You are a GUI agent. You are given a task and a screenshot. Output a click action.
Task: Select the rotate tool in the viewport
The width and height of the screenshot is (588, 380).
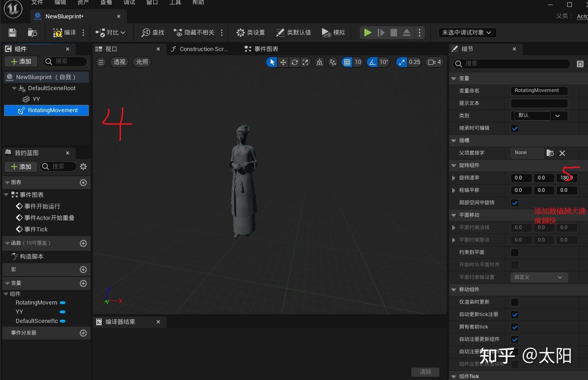point(294,62)
